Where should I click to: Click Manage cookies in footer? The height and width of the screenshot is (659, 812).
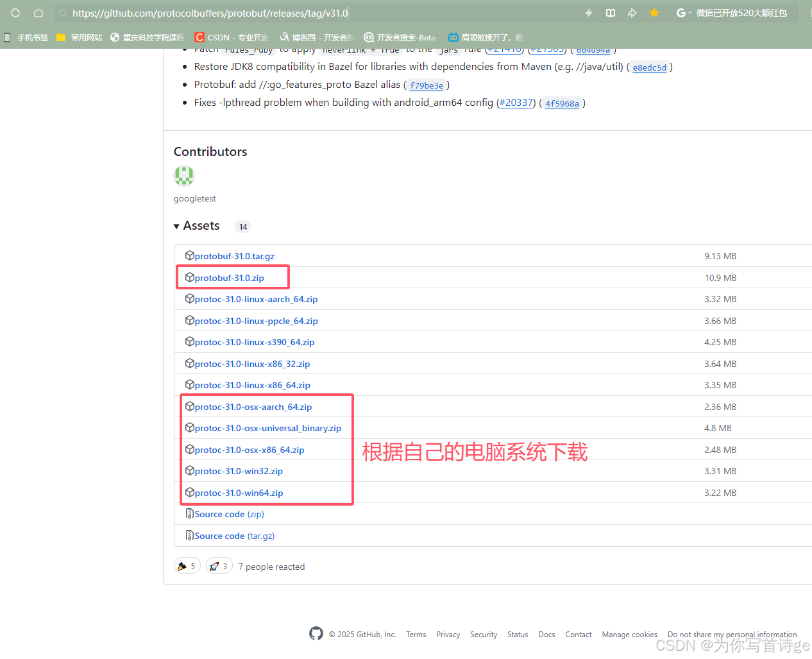[629, 635]
